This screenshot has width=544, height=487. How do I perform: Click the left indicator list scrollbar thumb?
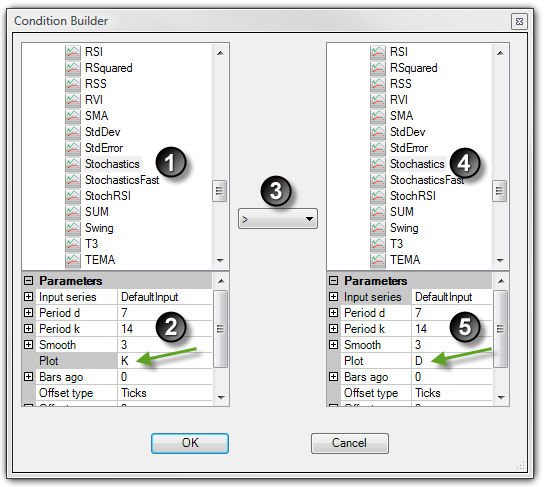click(x=219, y=191)
